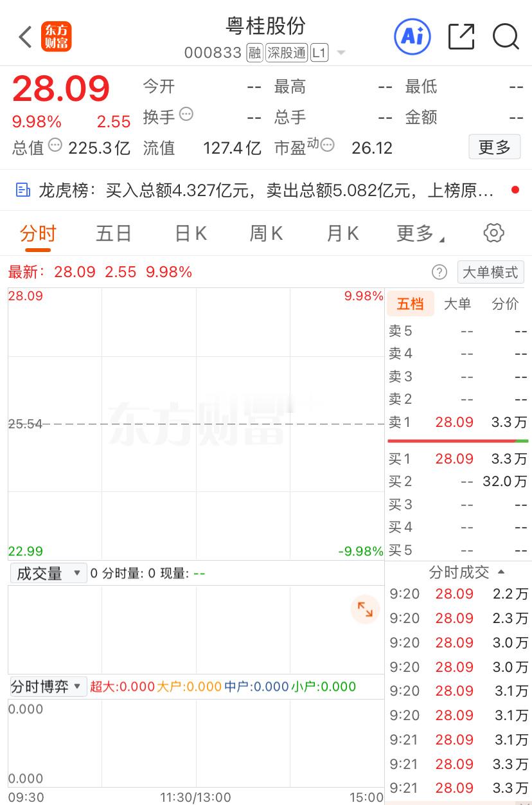
Task: Expand chart with fullscreen arrows icon
Action: coord(365,609)
